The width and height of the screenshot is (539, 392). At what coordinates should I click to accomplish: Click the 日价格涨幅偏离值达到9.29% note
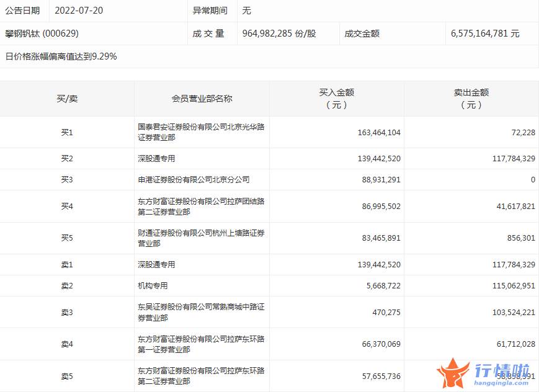(x=61, y=56)
